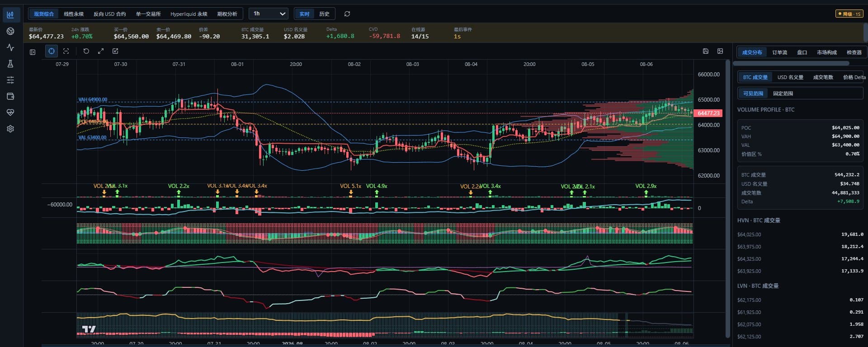
Task: Open the wallet sidebar icon
Action: (x=10, y=96)
